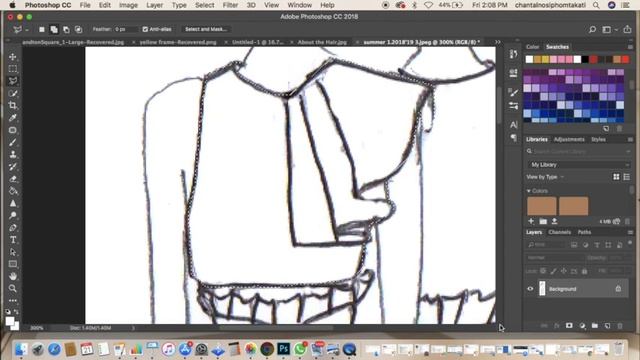Select the Clone Stamp tool

tap(13, 154)
